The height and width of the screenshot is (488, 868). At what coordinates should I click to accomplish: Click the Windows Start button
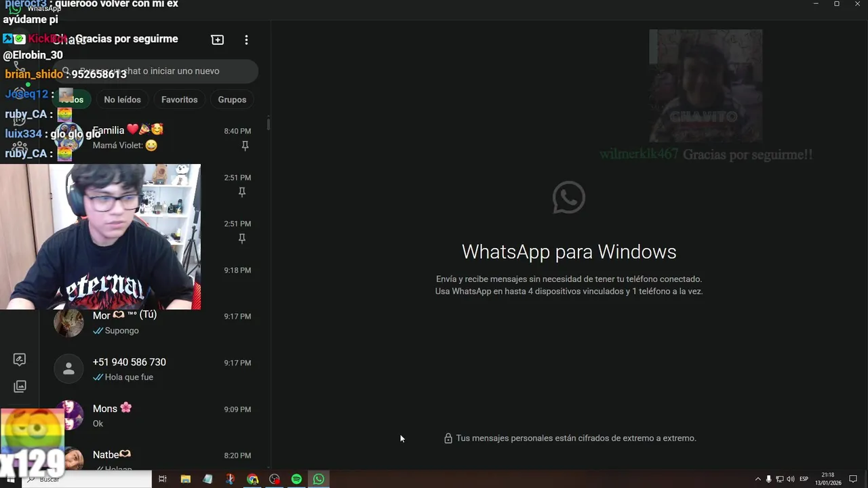pos(10,479)
